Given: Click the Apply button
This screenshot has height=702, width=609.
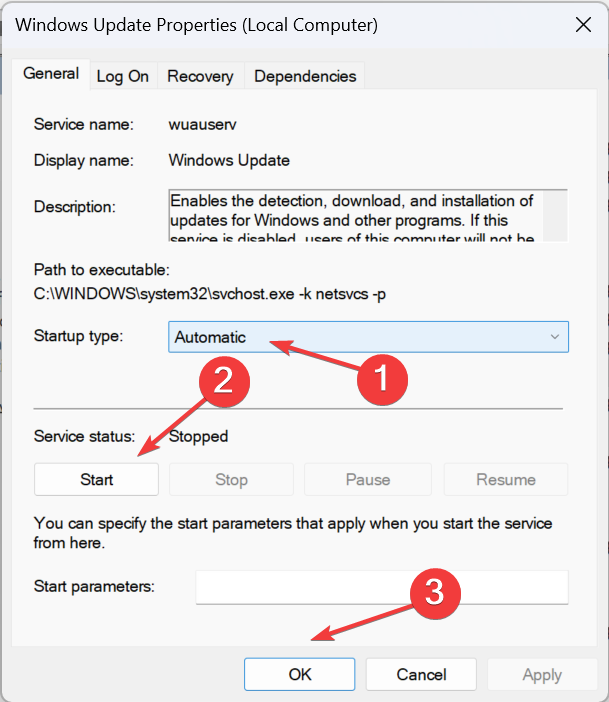Looking at the screenshot, I should tap(542, 675).
